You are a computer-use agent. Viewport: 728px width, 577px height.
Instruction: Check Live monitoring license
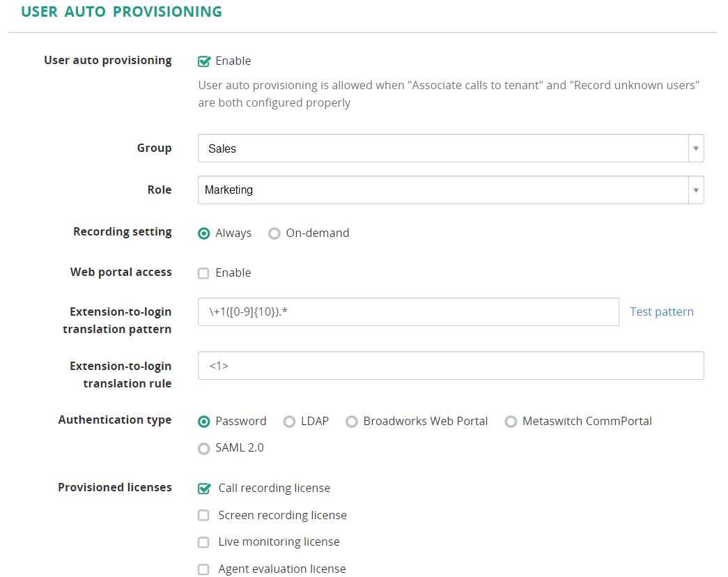[203, 542]
